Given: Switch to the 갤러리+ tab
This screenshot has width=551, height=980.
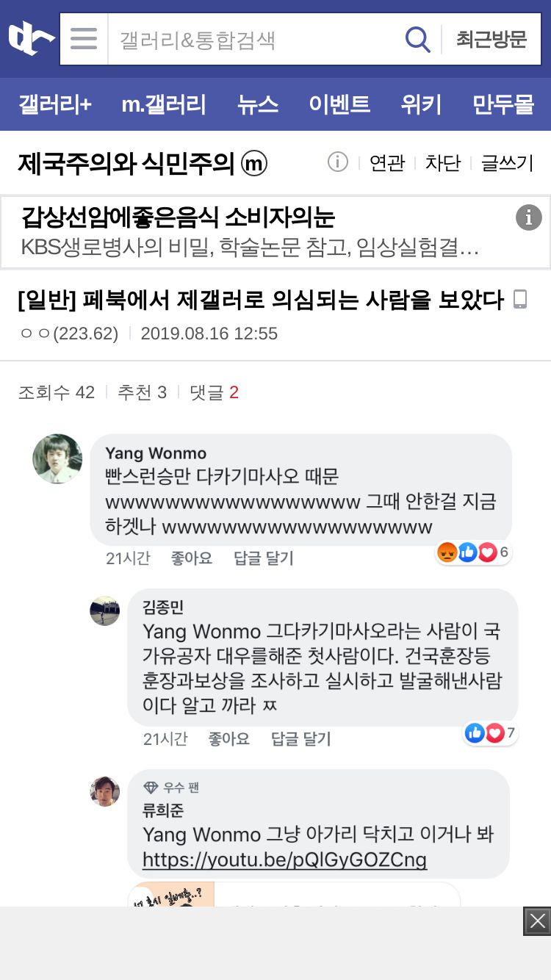Looking at the screenshot, I should (x=55, y=104).
